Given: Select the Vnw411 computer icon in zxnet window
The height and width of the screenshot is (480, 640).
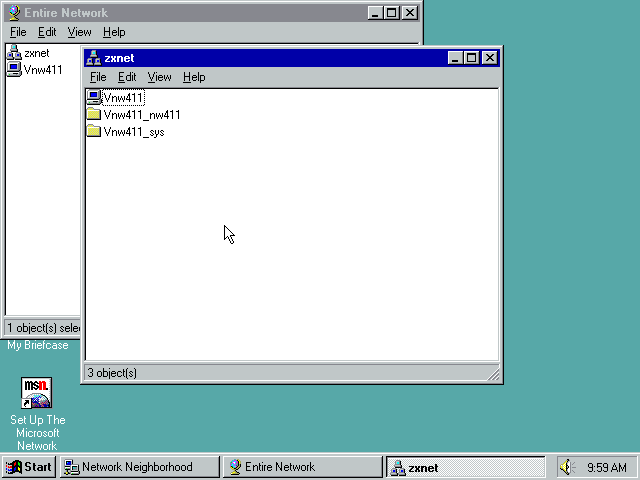Looking at the screenshot, I should point(93,98).
